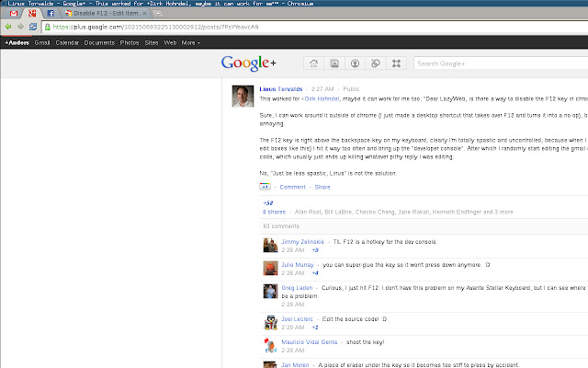This screenshot has height=368, width=588.
Task: Open Mauricio Vidal Genta commenter name
Action: point(310,342)
